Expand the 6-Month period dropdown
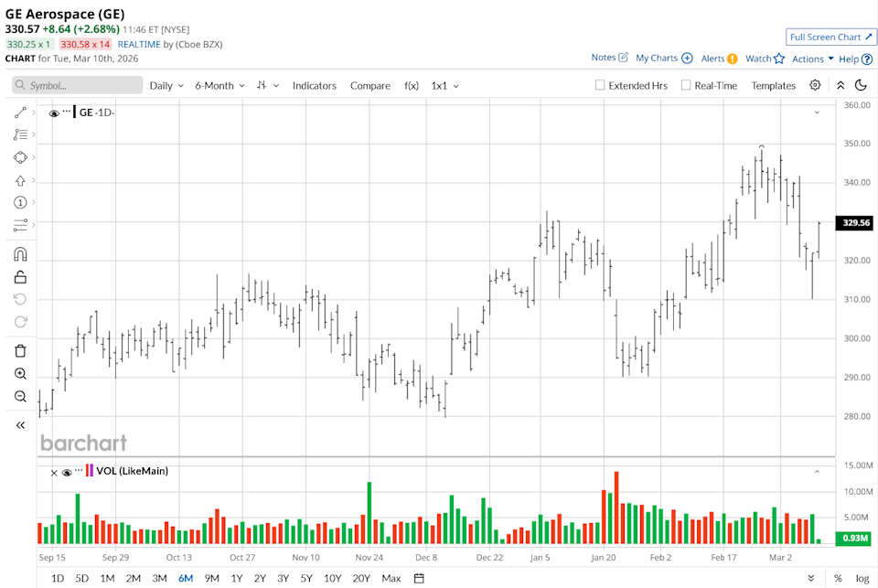878x588 pixels. [x=219, y=85]
